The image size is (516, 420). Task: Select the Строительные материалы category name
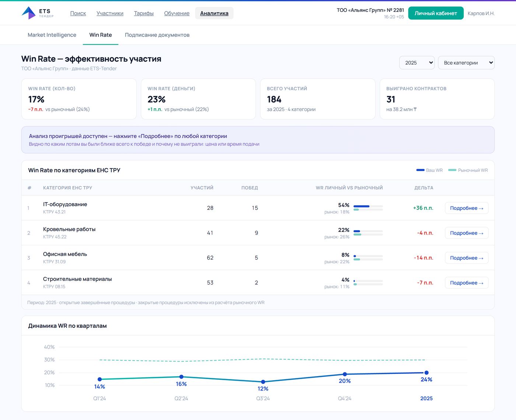77,279
